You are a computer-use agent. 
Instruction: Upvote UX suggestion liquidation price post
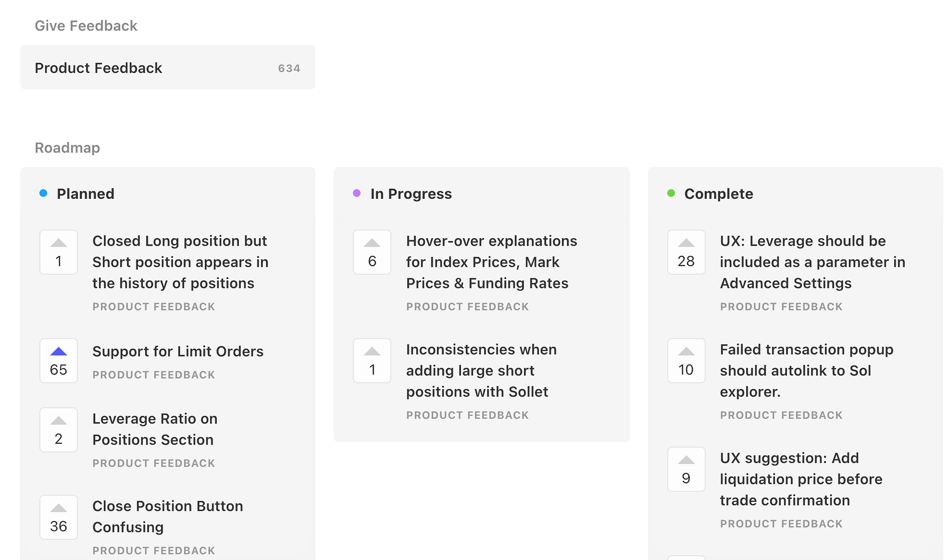(686, 469)
